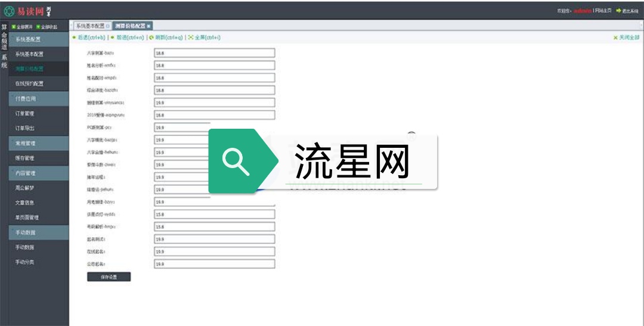Open the 网站主页 link in the header
The height and width of the screenshot is (326, 644).
coord(603,11)
